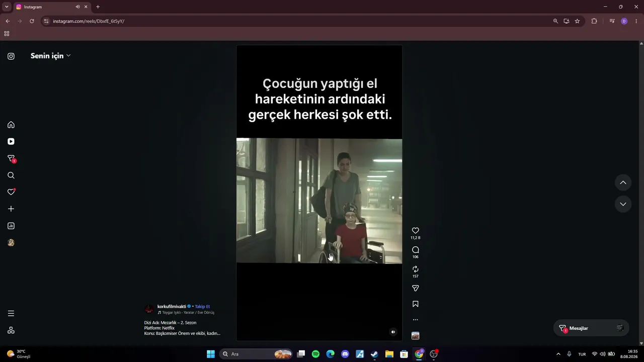This screenshot has height=362, width=644.
Task: Open a new browser tab
Action: click(x=98, y=7)
